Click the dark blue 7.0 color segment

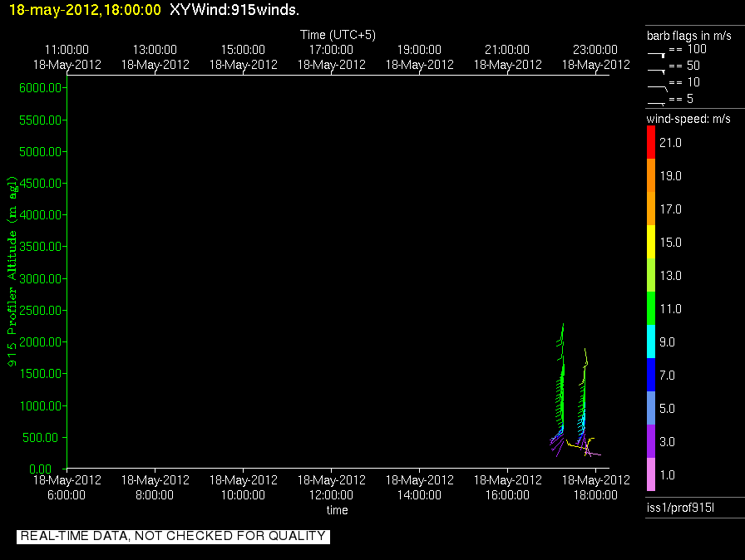[651, 375]
